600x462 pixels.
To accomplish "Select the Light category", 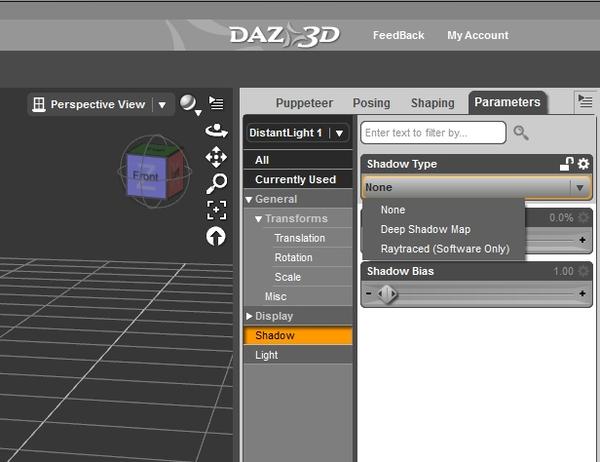I will pyautogui.click(x=298, y=355).
